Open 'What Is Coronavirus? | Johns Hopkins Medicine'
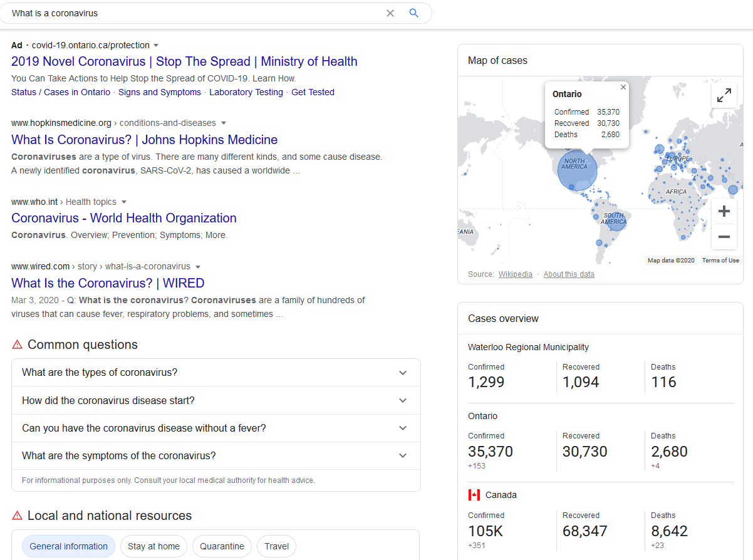Viewport: 753px width, 560px height. [145, 140]
